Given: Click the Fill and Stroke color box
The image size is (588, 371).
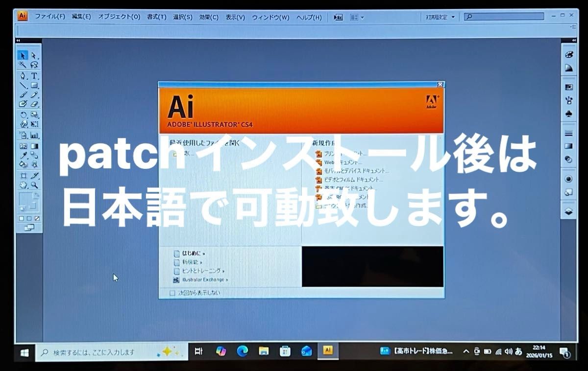Looking at the screenshot, I should click(28, 201).
